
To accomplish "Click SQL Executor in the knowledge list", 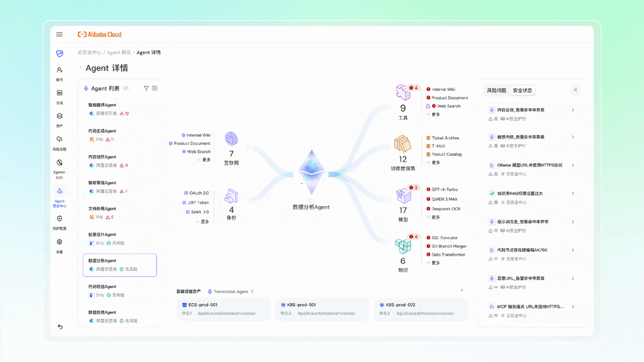I will pyautogui.click(x=444, y=238).
